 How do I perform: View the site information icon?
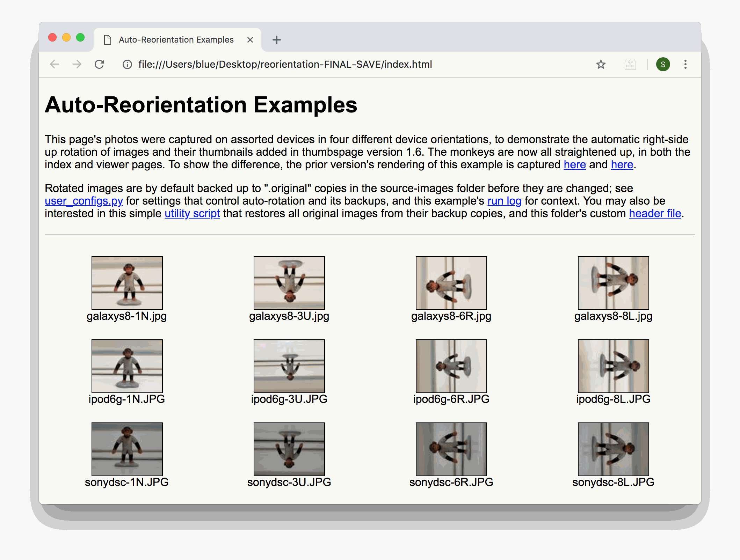click(x=127, y=64)
